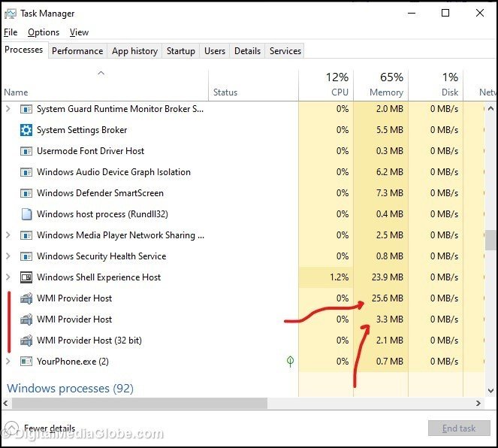Click the vertical scrollbar down arrow
Viewport: 498px width, 448px height.
click(x=490, y=390)
